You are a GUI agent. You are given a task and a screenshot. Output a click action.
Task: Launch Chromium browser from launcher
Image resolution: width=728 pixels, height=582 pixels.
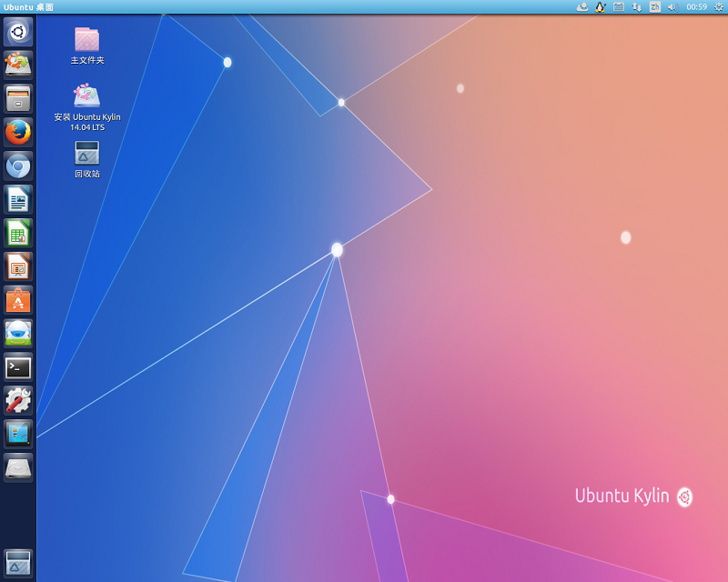pos(18,166)
